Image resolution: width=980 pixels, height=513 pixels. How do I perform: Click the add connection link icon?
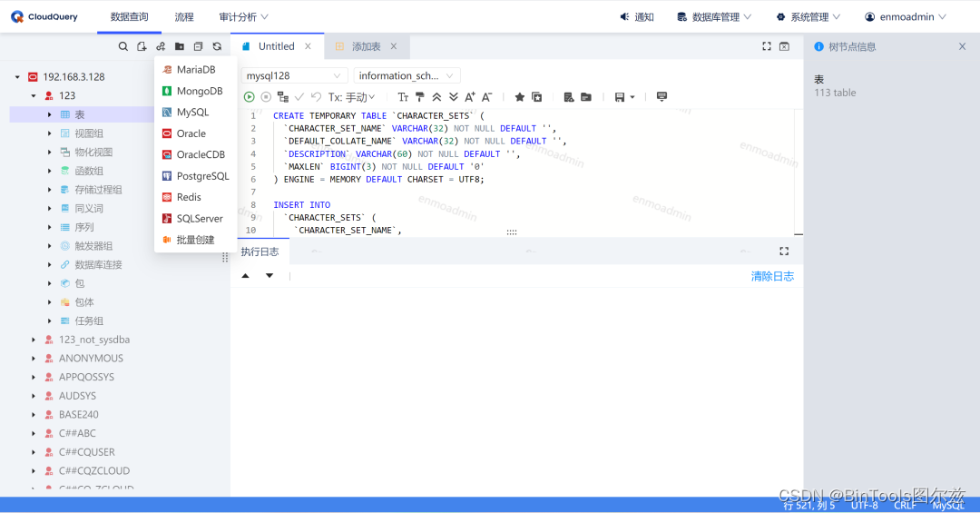(x=161, y=46)
